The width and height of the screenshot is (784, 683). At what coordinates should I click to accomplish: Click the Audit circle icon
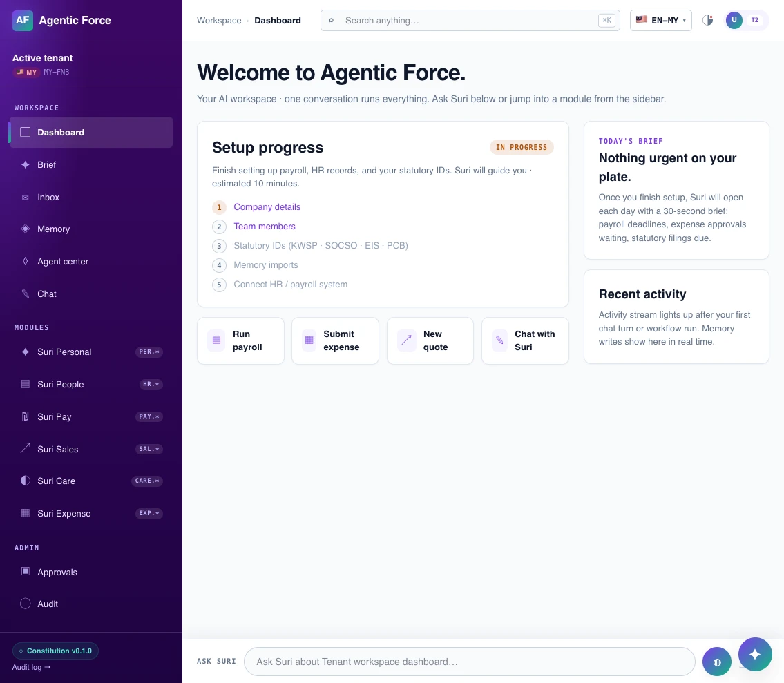coord(25,604)
